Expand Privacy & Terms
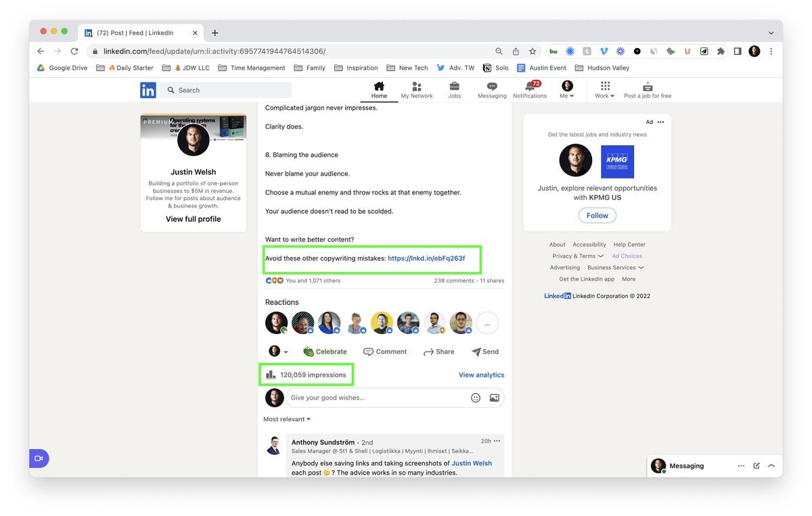This screenshot has width=812, height=516. pyautogui.click(x=578, y=256)
